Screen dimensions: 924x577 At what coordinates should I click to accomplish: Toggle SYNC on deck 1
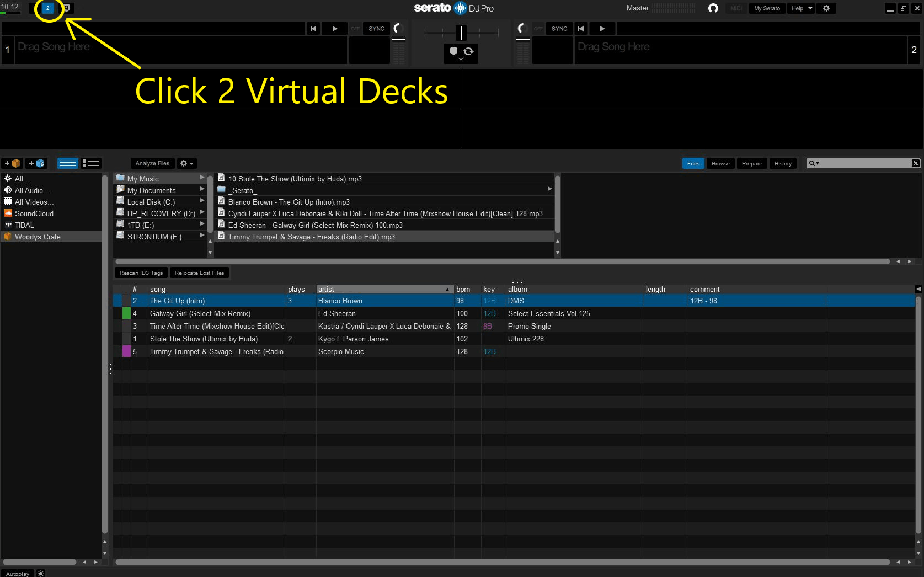(376, 29)
